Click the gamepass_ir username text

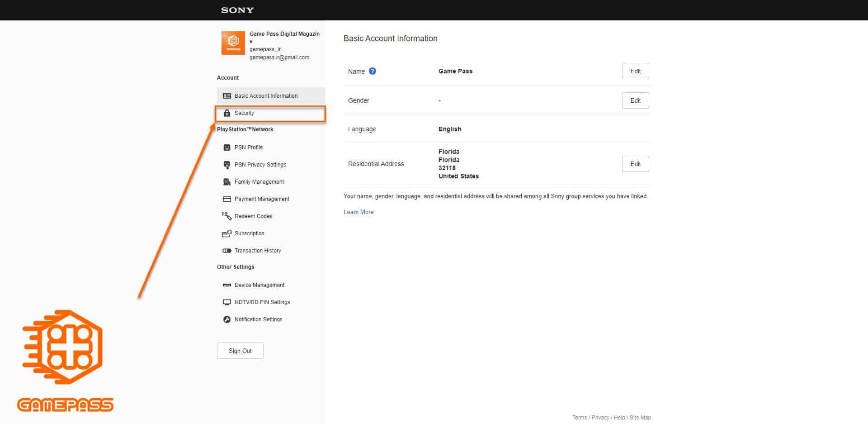[265, 49]
